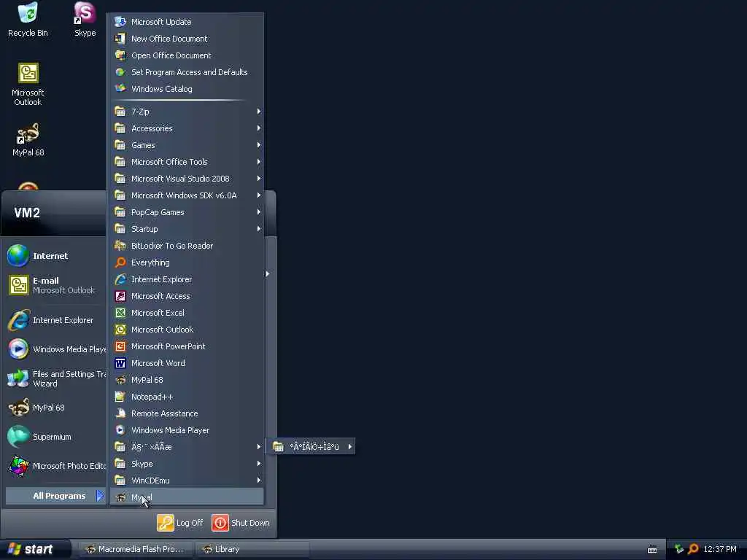This screenshot has height=560, width=747.
Task: Click the Supermium icon in Start menu
Action: 18,437
